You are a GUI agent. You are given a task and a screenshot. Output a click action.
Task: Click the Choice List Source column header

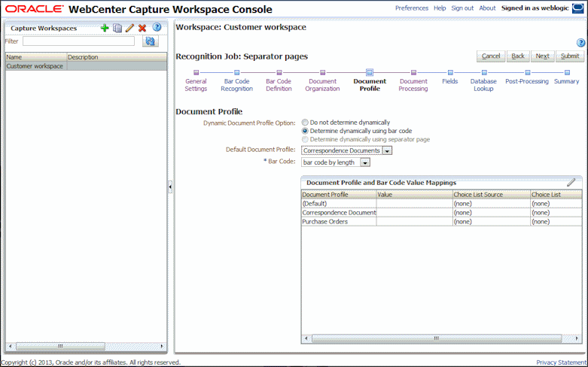click(x=492, y=194)
